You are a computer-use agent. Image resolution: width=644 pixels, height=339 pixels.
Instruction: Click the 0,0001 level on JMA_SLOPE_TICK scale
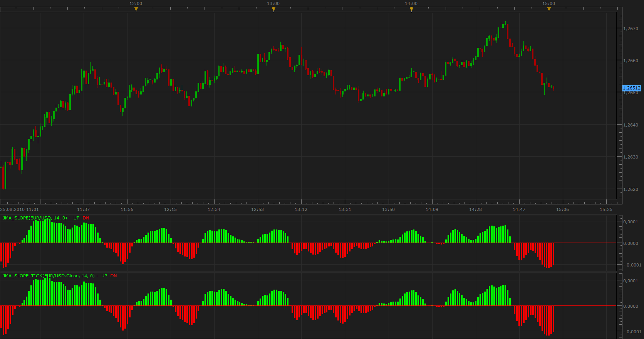point(631,281)
